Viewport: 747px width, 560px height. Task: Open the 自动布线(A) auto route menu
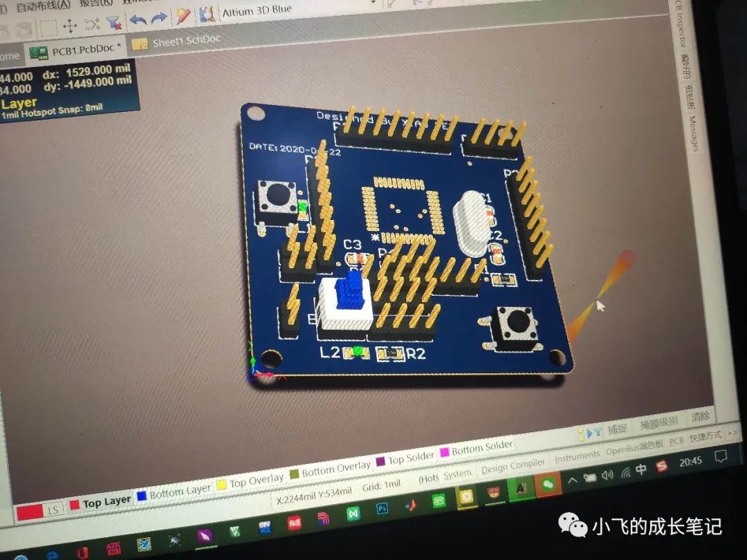click(x=43, y=6)
